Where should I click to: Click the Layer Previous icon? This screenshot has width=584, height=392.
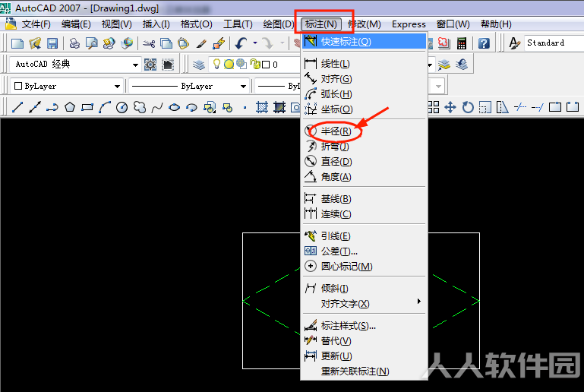(x=462, y=65)
